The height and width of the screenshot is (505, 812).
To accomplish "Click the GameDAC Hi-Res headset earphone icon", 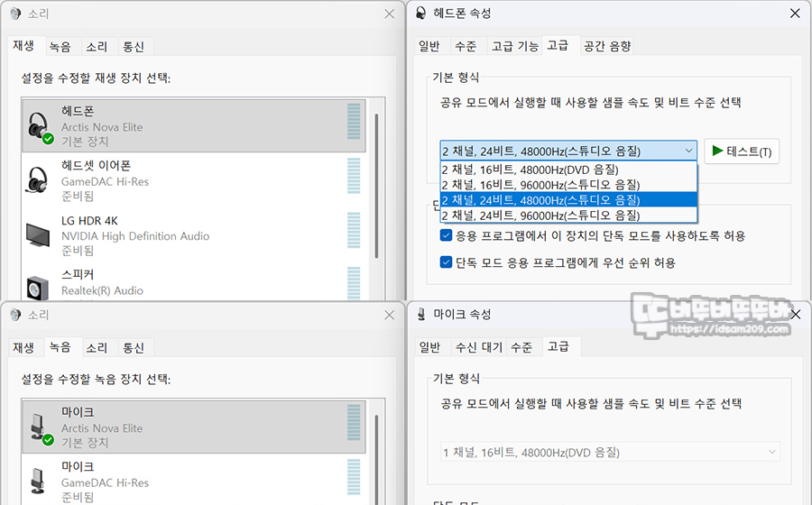I will 37,179.
